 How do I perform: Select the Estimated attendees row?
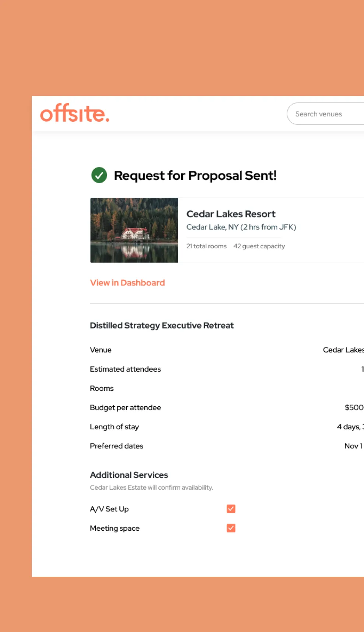tap(227, 369)
